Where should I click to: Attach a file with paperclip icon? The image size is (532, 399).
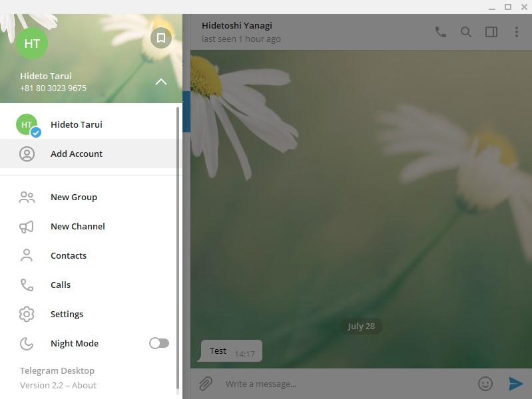point(206,384)
